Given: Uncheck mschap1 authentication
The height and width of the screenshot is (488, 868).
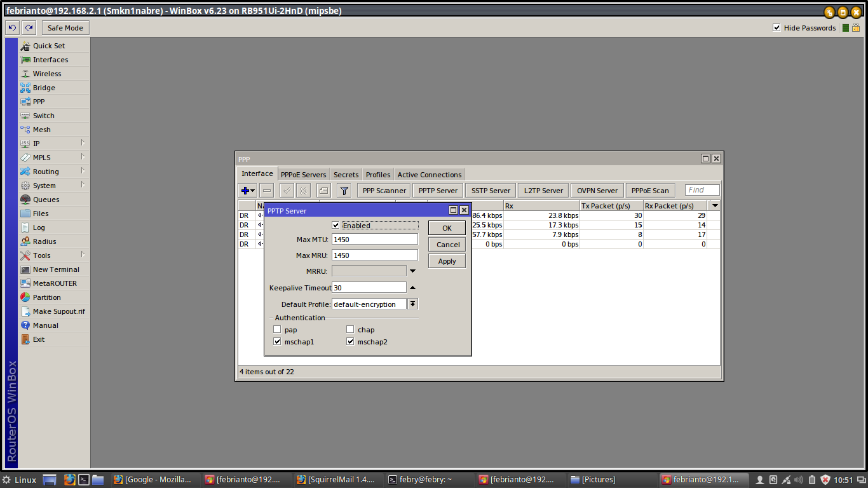Looking at the screenshot, I should [x=277, y=341].
